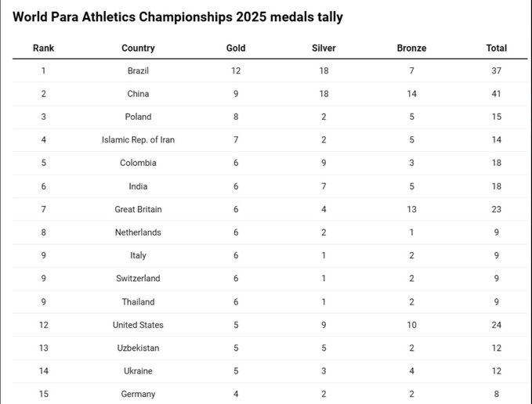The image size is (532, 404).
Task: Select the Germany row name
Action: [x=138, y=394]
